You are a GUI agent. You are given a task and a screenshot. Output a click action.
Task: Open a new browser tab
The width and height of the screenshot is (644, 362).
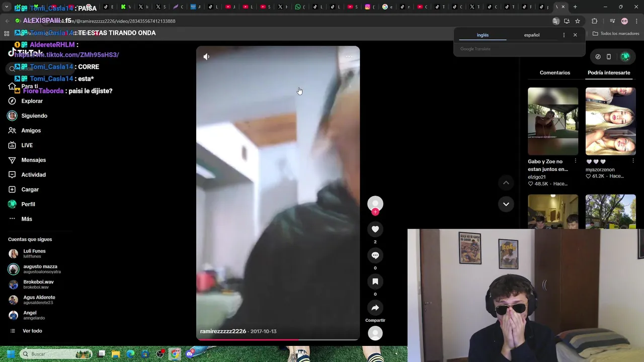point(575,7)
